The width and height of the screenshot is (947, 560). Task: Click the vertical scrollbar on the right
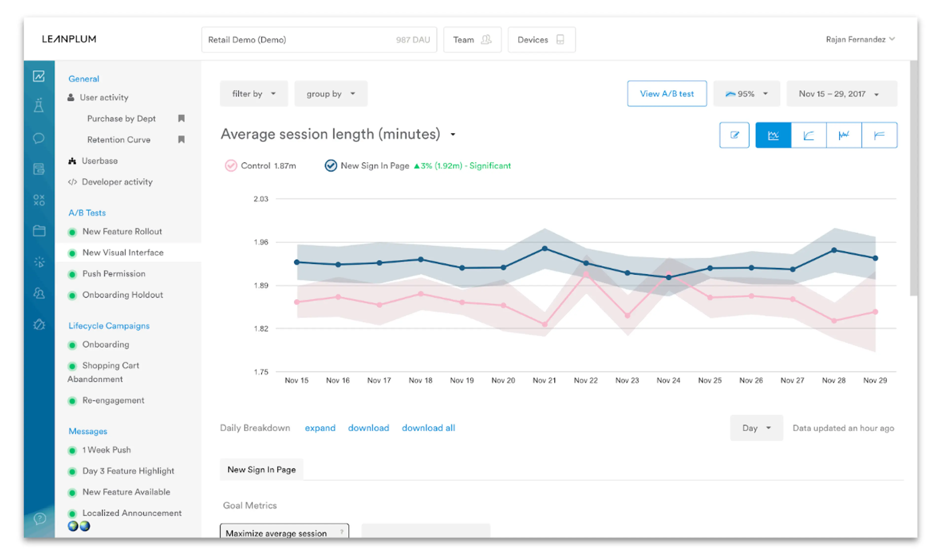[913, 178]
